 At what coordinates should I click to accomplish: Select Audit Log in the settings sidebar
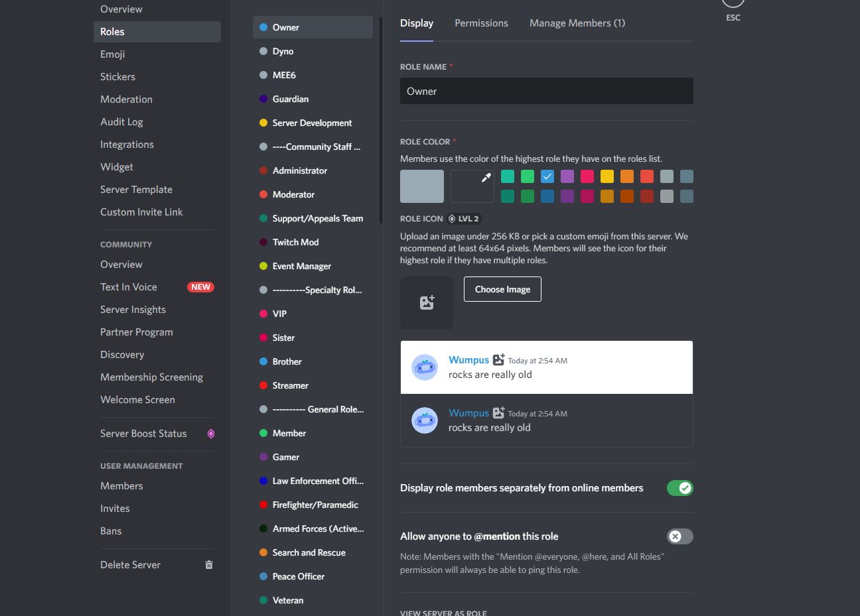[121, 121]
